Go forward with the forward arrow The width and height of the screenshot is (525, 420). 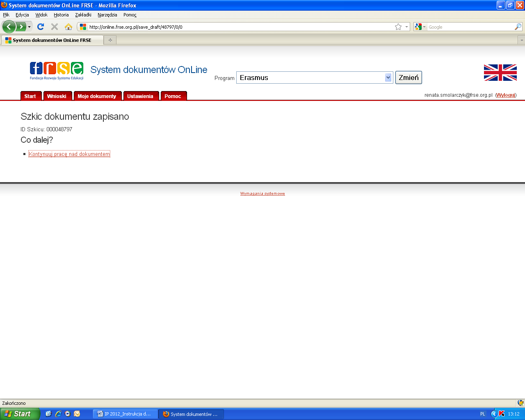[x=21, y=27]
